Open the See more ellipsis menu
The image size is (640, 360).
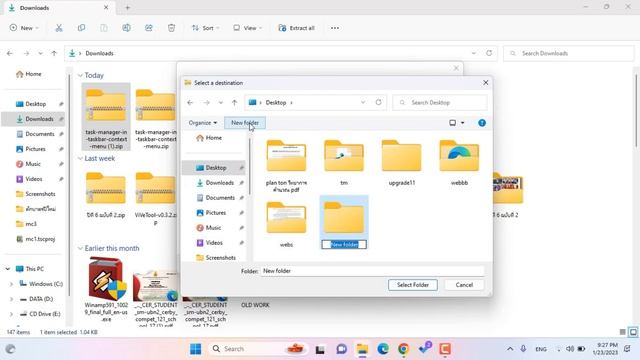335,28
